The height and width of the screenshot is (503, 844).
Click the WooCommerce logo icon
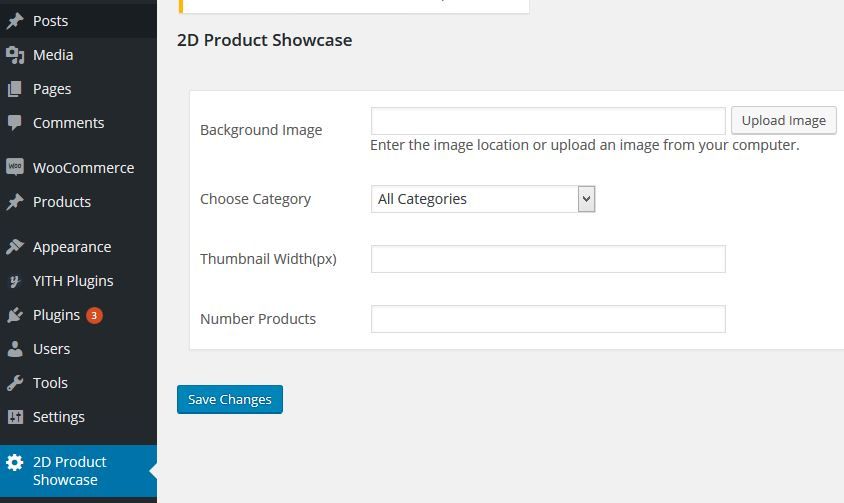pos(15,166)
